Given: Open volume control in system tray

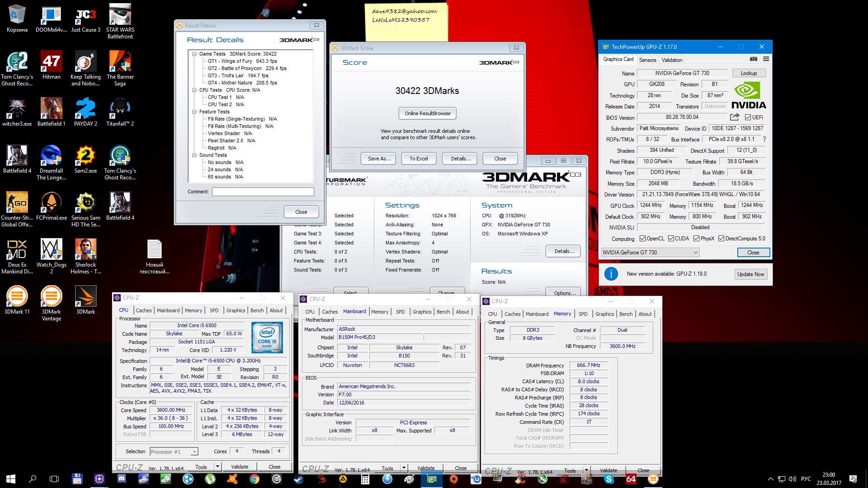Looking at the screenshot, I should pyautogui.click(x=792, y=479).
